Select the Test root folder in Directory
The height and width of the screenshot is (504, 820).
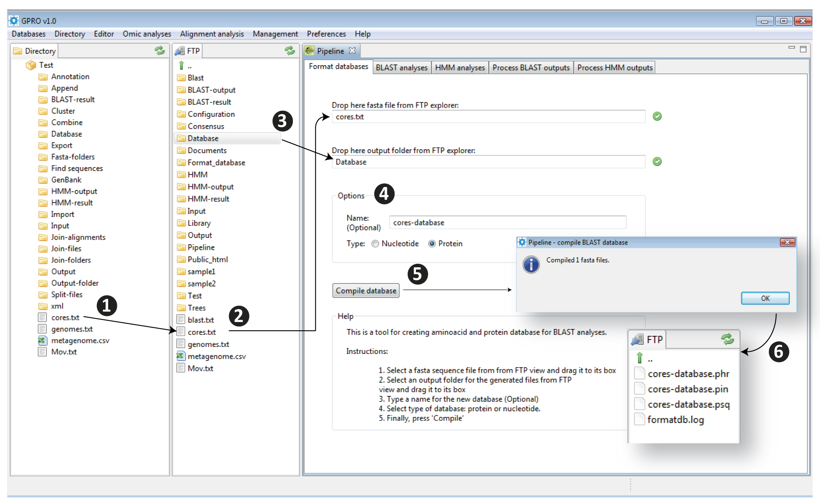(x=46, y=65)
